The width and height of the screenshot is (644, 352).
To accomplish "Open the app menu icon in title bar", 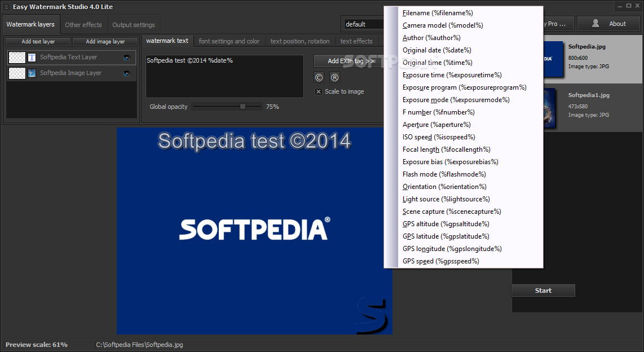I will 6,7.
